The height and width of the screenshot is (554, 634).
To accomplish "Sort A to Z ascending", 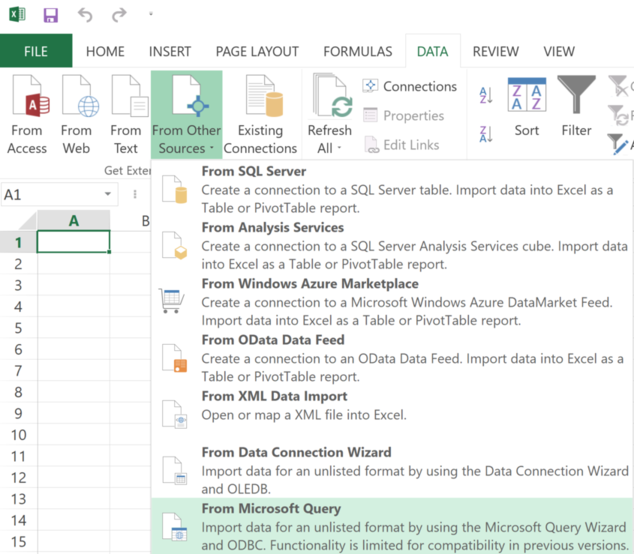I will coord(486,95).
